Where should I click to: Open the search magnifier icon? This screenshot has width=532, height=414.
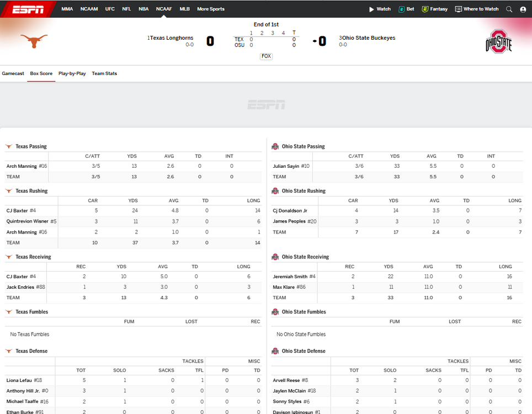coord(509,9)
